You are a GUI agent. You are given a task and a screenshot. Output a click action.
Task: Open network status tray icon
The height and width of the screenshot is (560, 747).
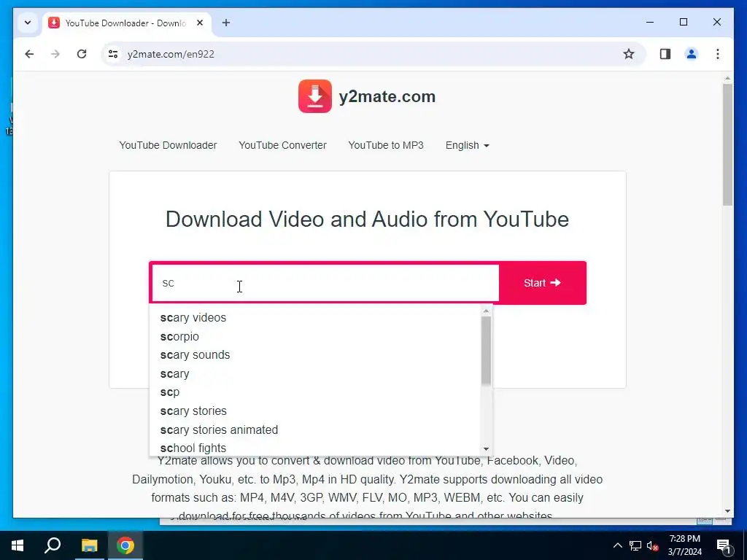635,545
